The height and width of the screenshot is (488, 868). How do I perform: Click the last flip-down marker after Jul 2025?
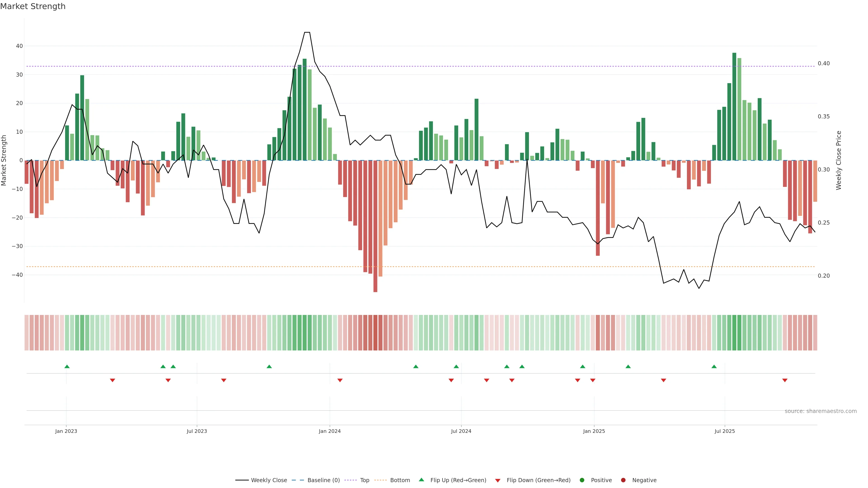785,380
